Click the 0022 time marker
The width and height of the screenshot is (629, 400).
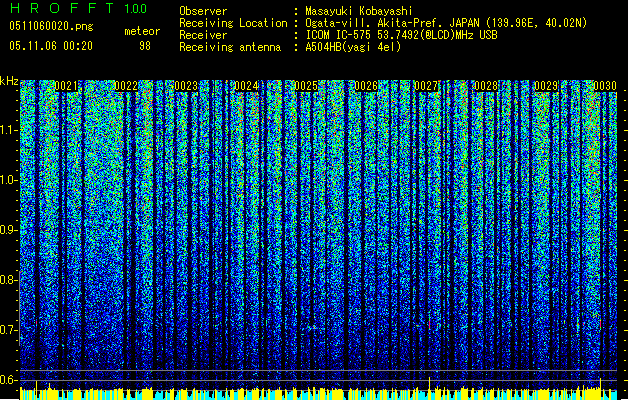126,86
